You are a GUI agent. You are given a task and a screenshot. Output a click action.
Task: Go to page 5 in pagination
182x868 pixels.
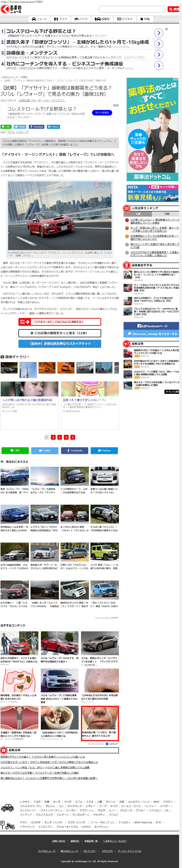(73, 437)
